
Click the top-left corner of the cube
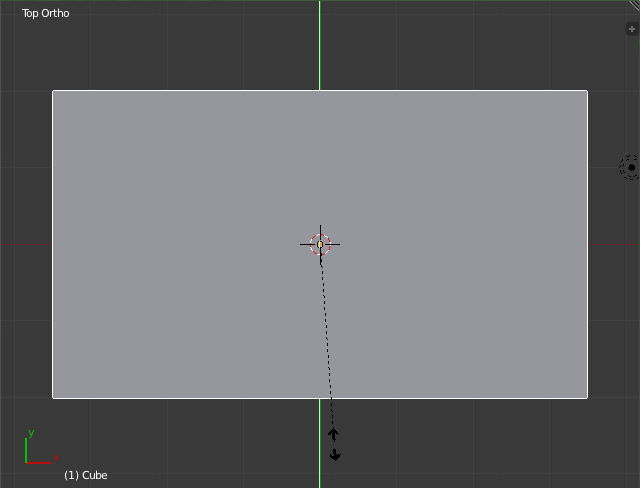[x=53, y=91]
